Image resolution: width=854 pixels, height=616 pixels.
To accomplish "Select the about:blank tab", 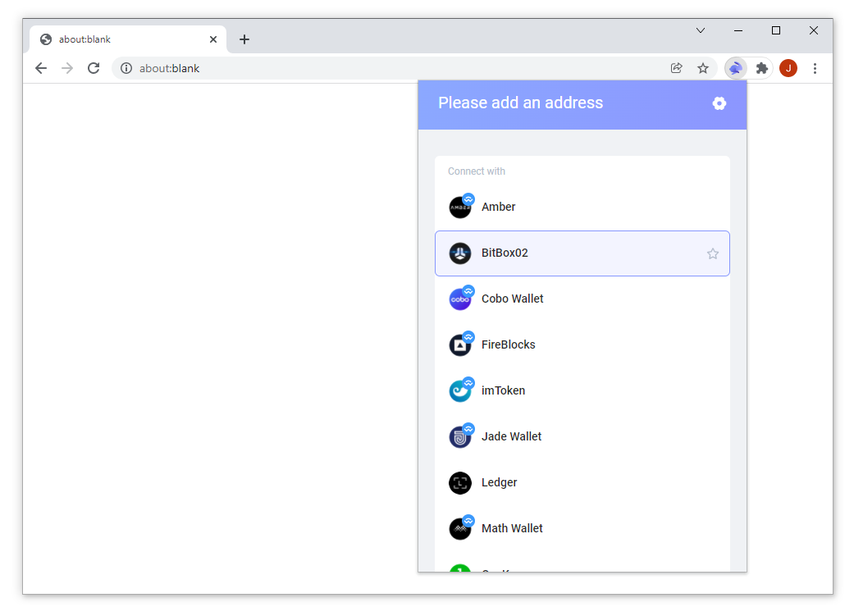I will click(x=128, y=39).
